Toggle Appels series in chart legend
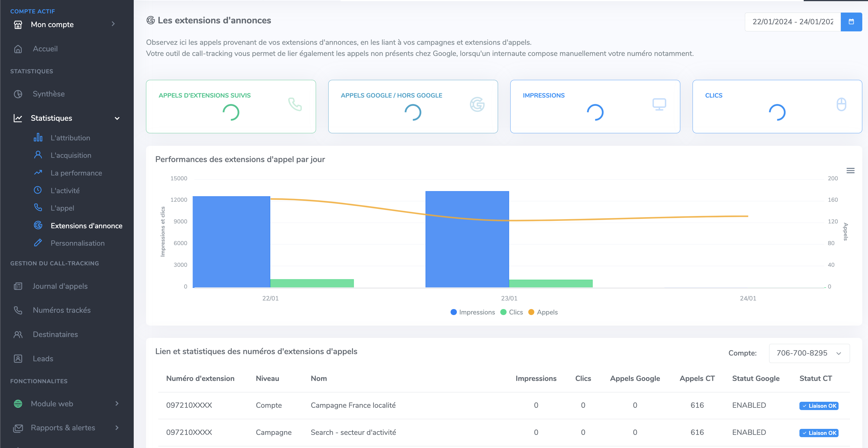Viewport: 868px width, 448px height. (x=543, y=312)
